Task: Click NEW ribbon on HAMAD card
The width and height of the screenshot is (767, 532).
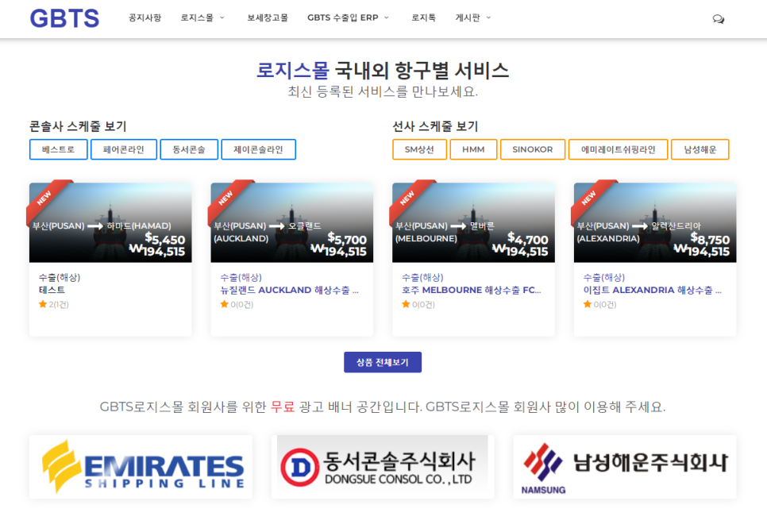Action: pyautogui.click(x=45, y=198)
